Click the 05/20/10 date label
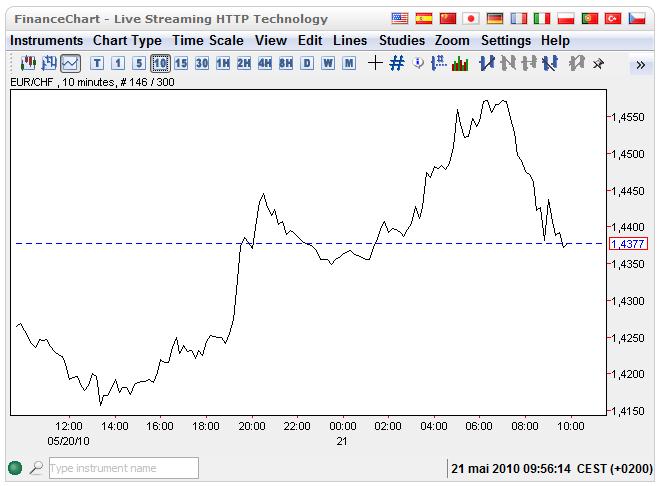Screen dimensions: 663x486 (68, 441)
